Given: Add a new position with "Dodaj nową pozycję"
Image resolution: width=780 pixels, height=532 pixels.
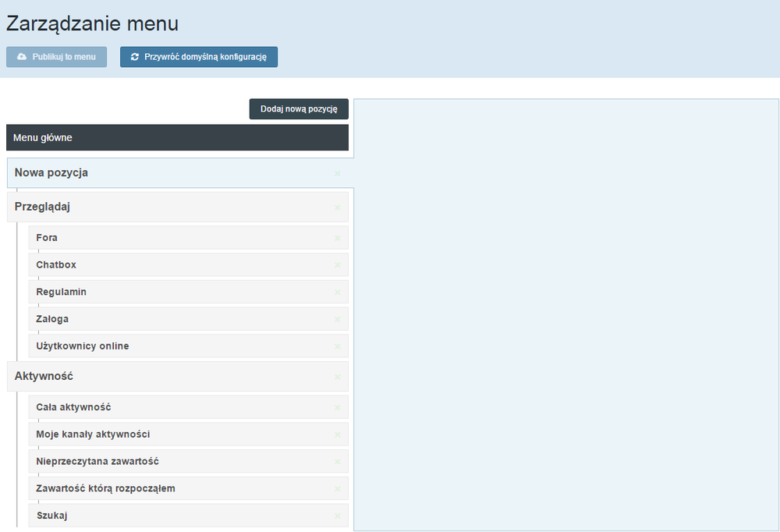Looking at the screenshot, I should [x=299, y=108].
